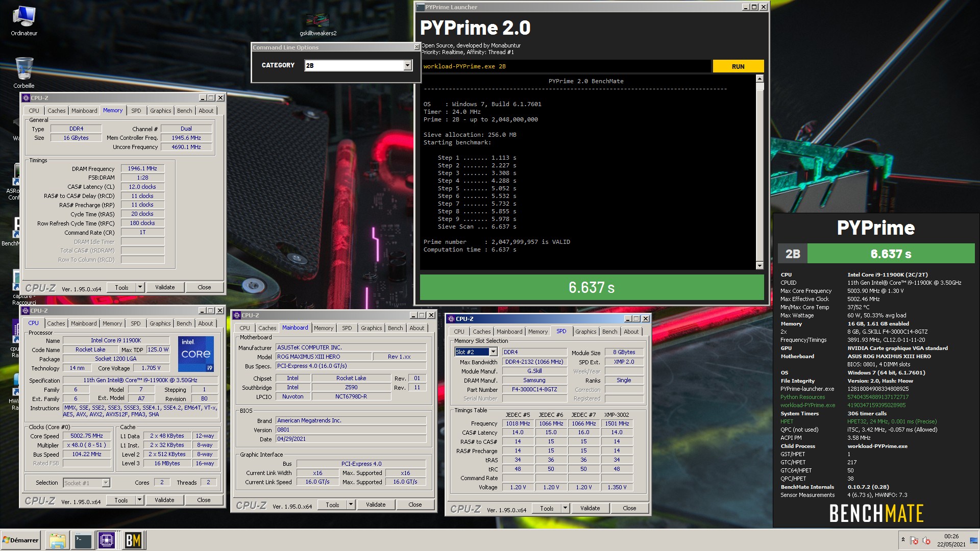Click the PYPrime console scroll-down arrow
This screenshot has width=980, height=551.
pos(759,265)
